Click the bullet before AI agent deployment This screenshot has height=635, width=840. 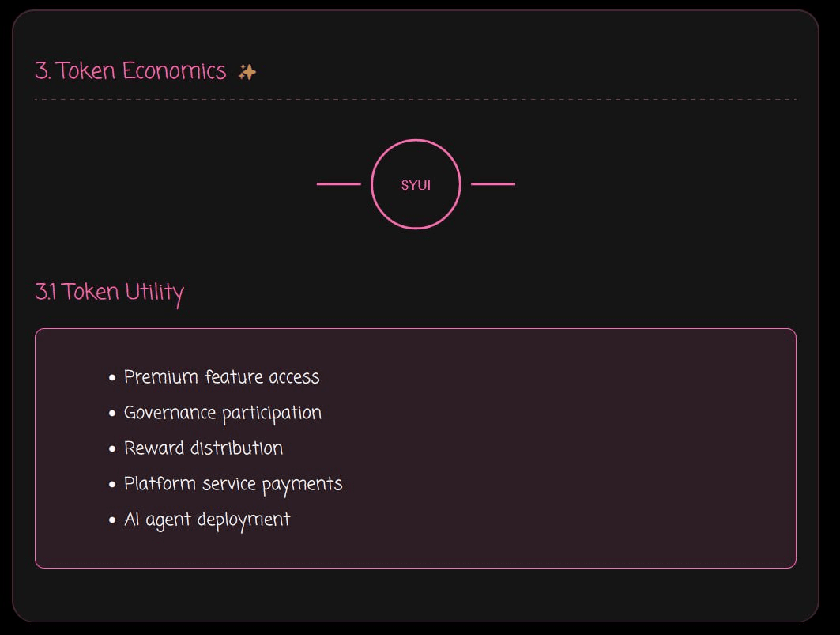tap(113, 520)
